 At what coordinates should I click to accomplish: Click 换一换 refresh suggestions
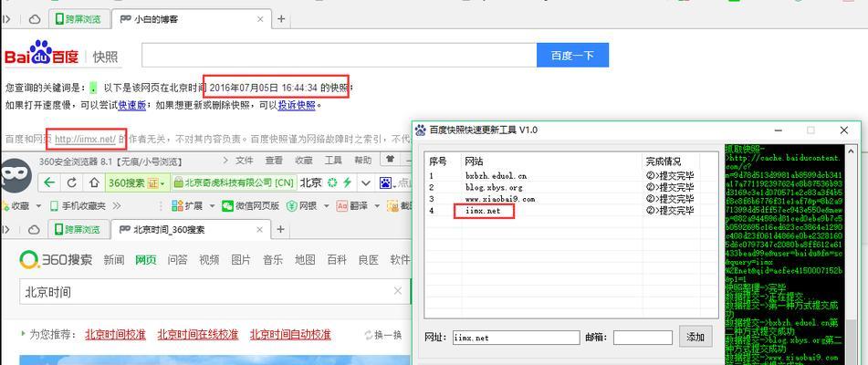[x=383, y=335]
